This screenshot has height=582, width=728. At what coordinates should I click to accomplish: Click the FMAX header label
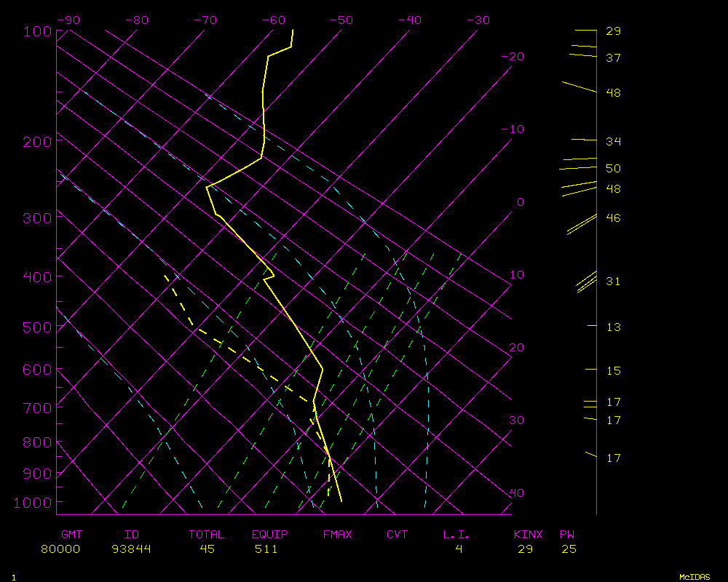click(337, 535)
